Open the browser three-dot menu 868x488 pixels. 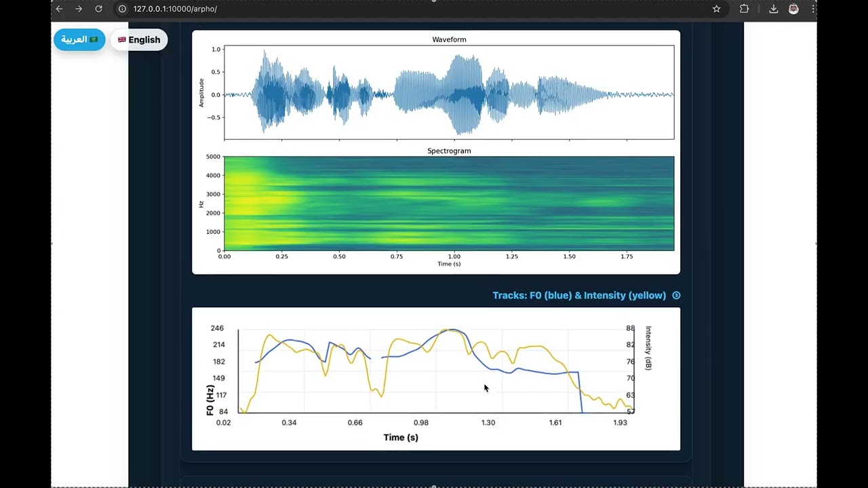click(x=813, y=9)
